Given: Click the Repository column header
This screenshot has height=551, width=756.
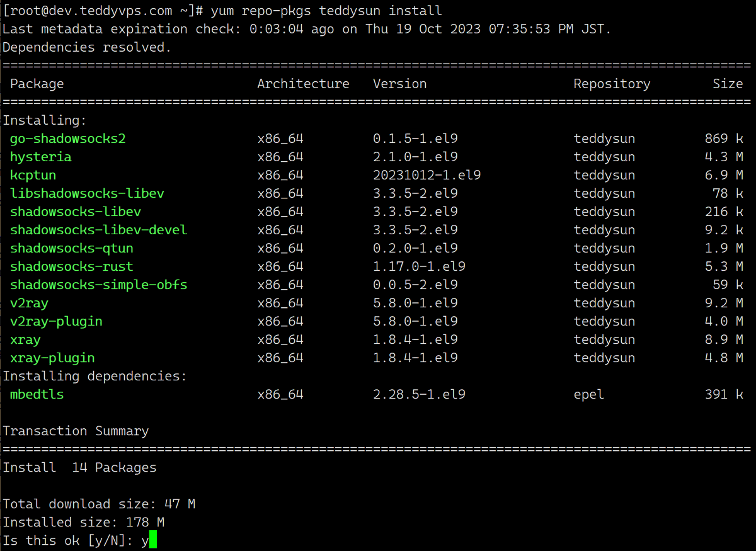Looking at the screenshot, I should (612, 84).
